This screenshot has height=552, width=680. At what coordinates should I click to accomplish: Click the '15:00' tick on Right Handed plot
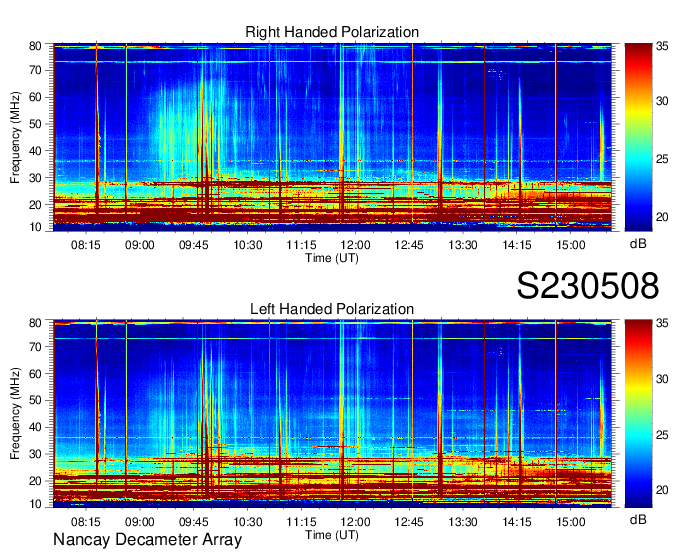pos(571,245)
